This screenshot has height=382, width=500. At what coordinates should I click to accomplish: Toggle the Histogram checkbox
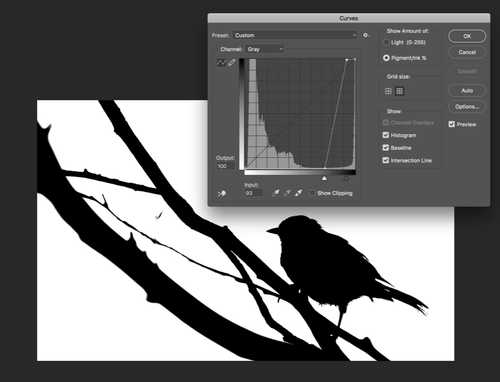tap(386, 135)
